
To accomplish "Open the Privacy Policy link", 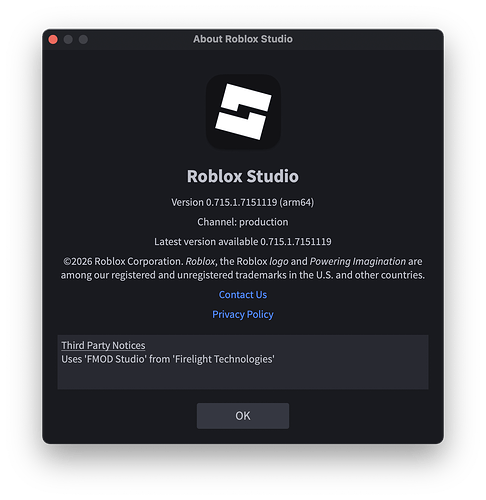I will coord(243,314).
